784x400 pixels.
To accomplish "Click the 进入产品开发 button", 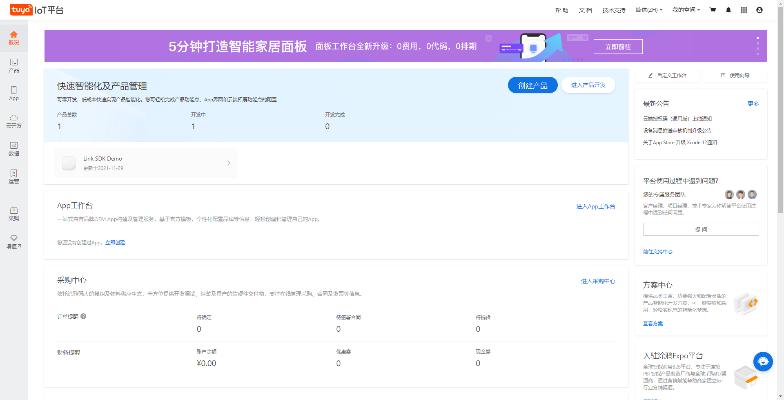I will pos(588,85).
